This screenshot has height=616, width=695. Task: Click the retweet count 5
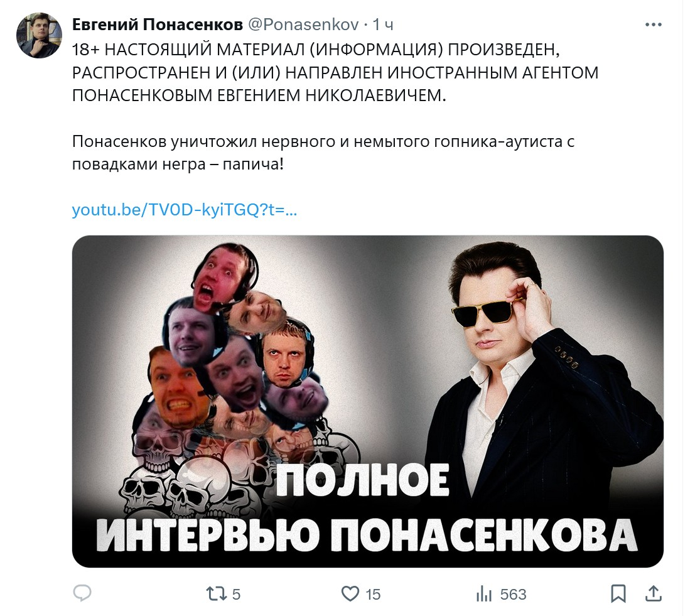[236, 594]
